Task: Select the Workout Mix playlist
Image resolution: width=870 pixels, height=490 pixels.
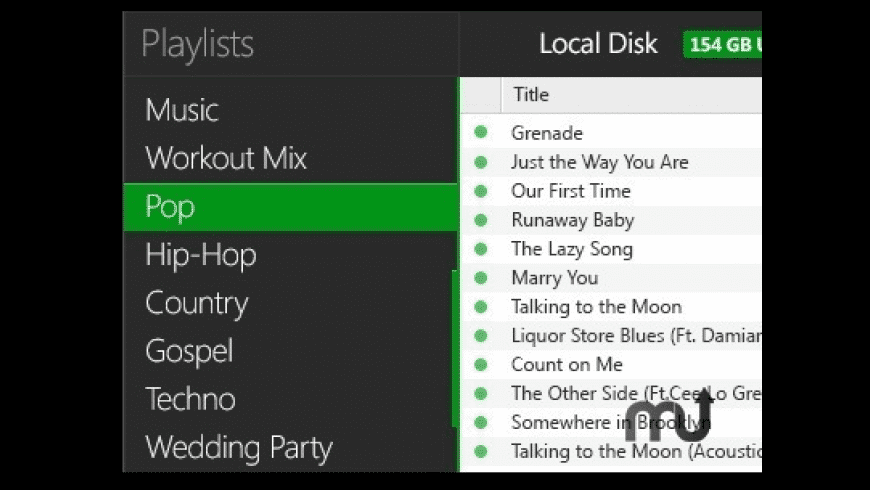Action: tap(226, 158)
